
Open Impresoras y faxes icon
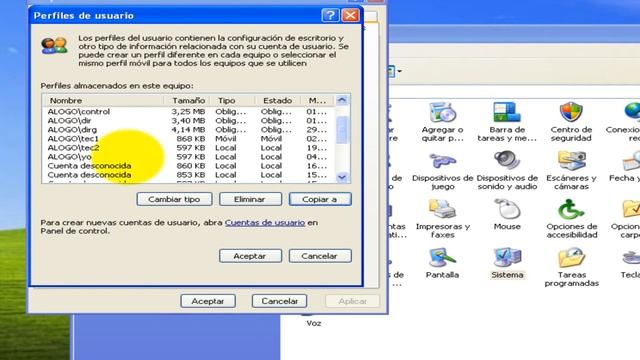point(442,209)
